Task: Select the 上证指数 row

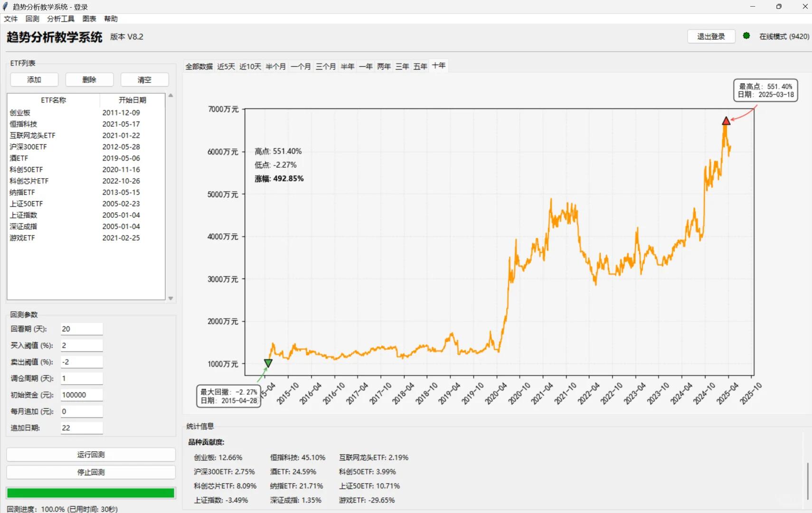Action: pos(86,215)
